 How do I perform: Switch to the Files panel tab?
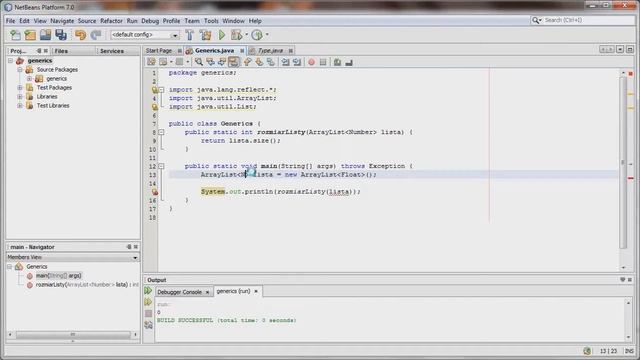pyautogui.click(x=61, y=51)
